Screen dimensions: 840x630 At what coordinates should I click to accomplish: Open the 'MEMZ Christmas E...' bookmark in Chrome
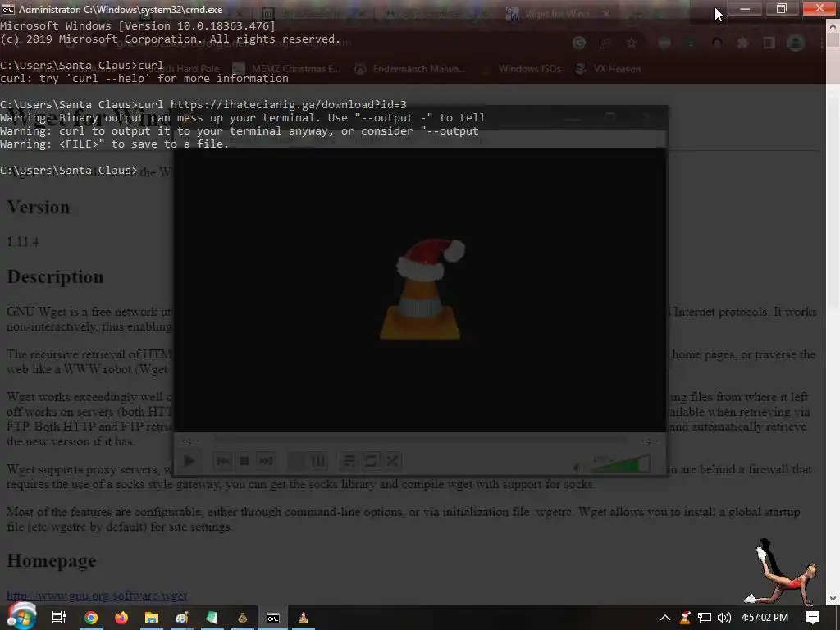click(290, 69)
